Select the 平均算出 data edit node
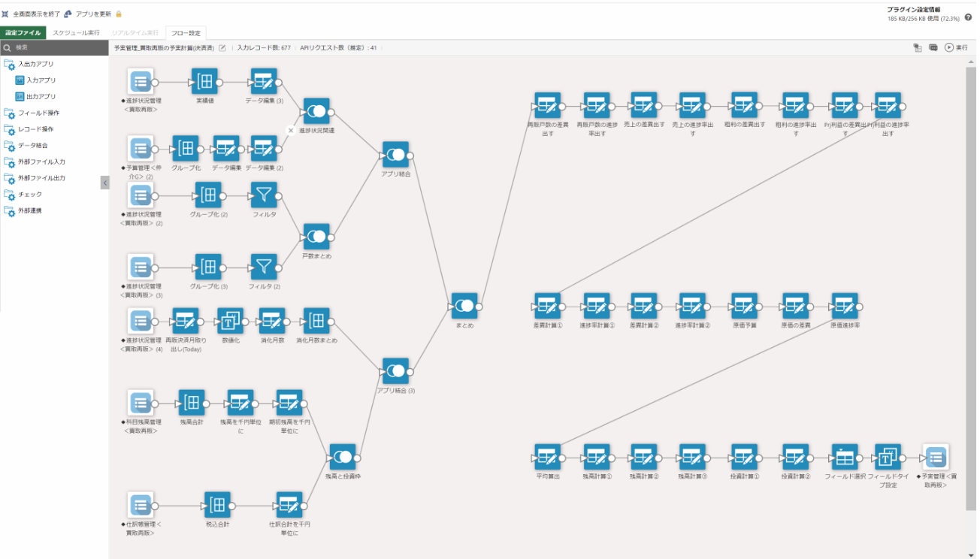This screenshot has height=559, width=980. (x=548, y=457)
